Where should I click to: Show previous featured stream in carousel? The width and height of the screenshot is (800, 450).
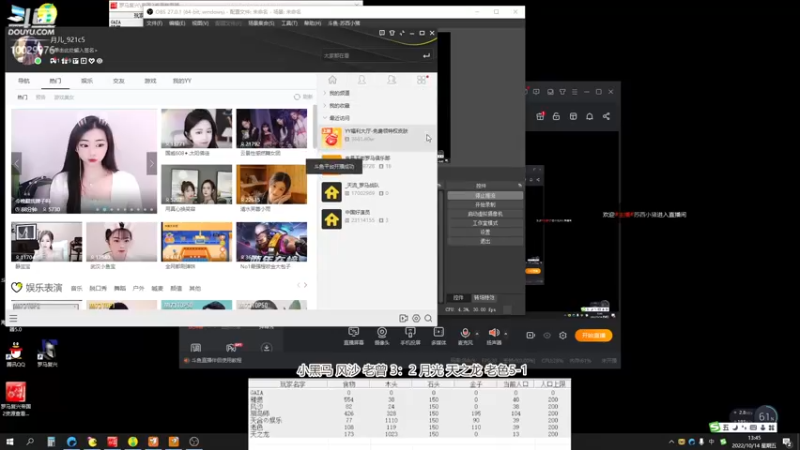[x=17, y=164]
